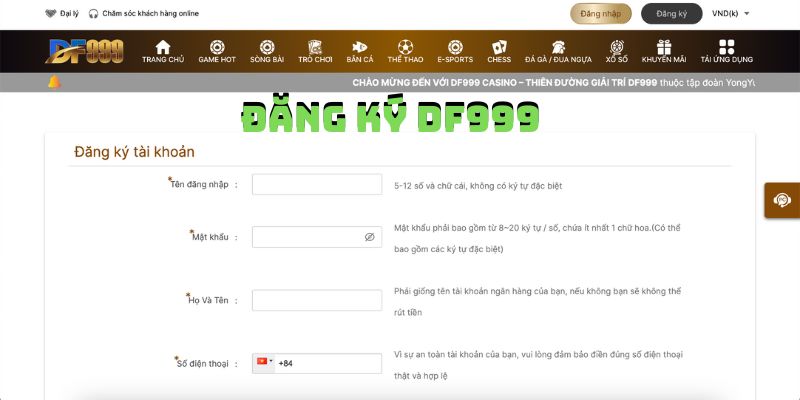The height and width of the screenshot is (400, 800).
Task: Open the VND(k) currency dropdown
Action: pyautogui.click(x=731, y=14)
